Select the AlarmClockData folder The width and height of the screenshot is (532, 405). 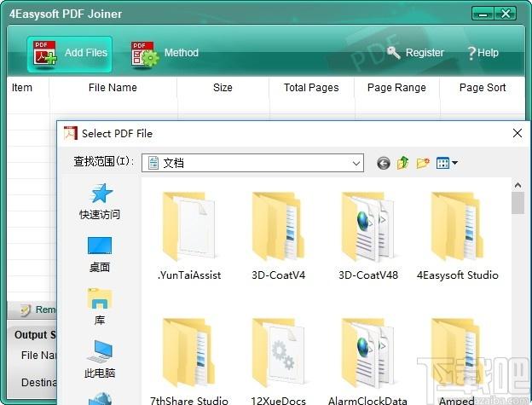click(367, 362)
